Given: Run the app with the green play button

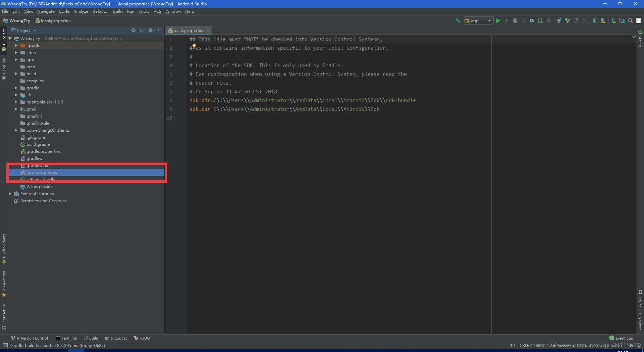Looking at the screenshot, I should coord(498,21).
